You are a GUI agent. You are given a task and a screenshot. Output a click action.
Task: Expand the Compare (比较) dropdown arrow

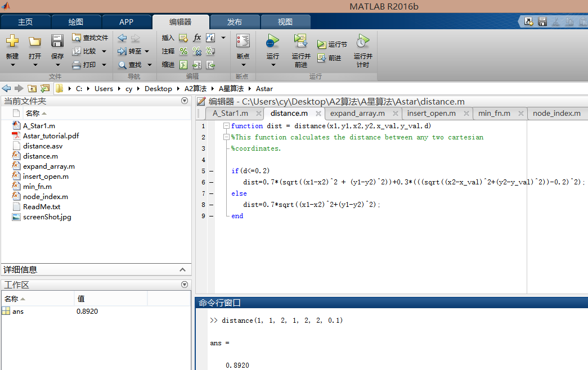(x=104, y=51)
